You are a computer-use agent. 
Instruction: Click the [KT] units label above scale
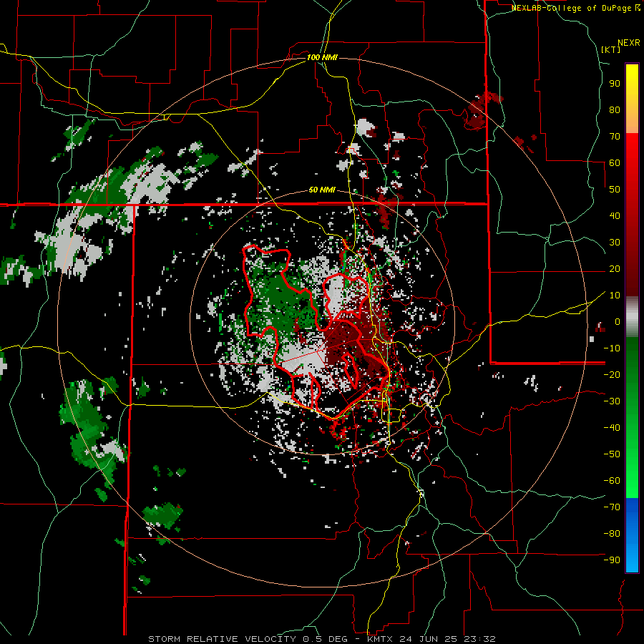[610, 49]
